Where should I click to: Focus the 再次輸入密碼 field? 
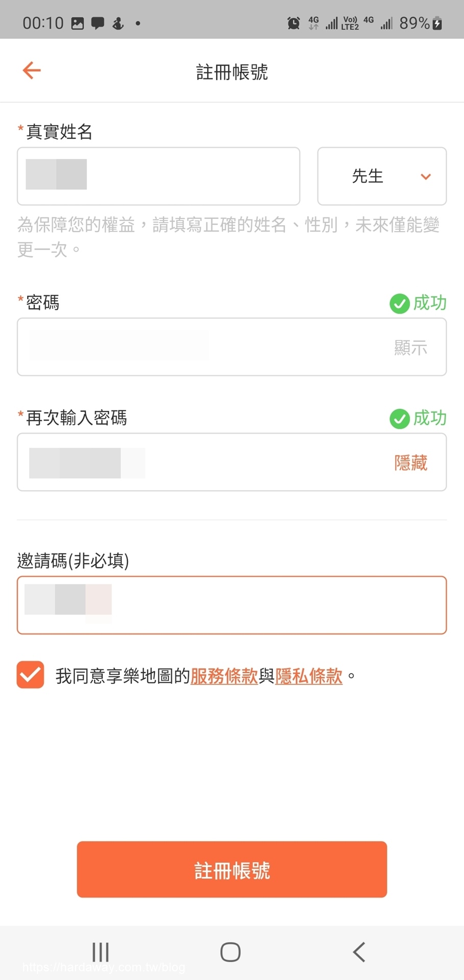[232, 462]
